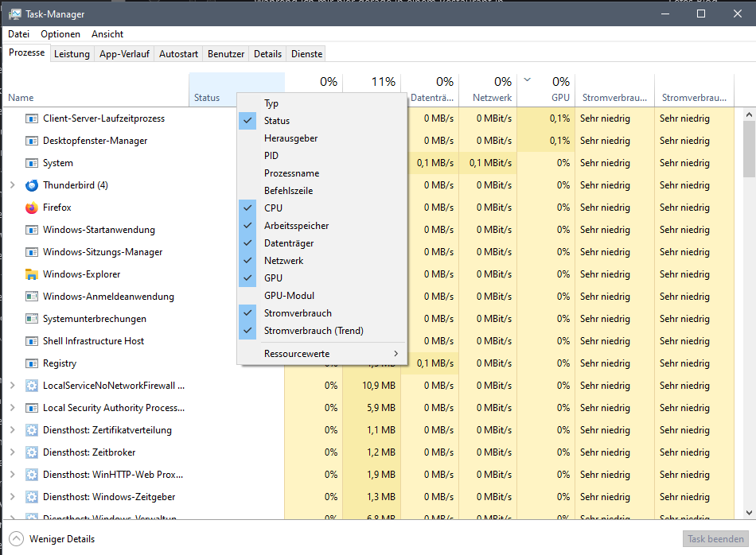Open the Optionen menu
This screenshot has height=555, width=756.
click(60, 34)
